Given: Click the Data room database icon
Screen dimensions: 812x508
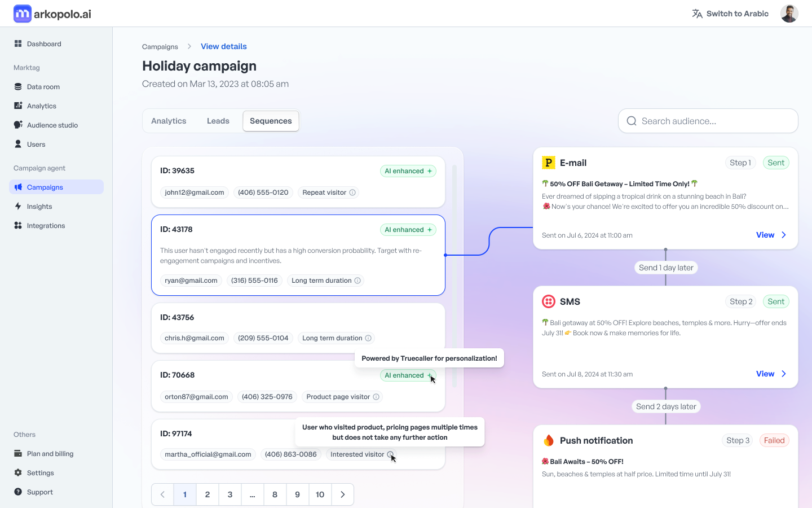Looking at the screenshot, I should click(x=18, y=86).
